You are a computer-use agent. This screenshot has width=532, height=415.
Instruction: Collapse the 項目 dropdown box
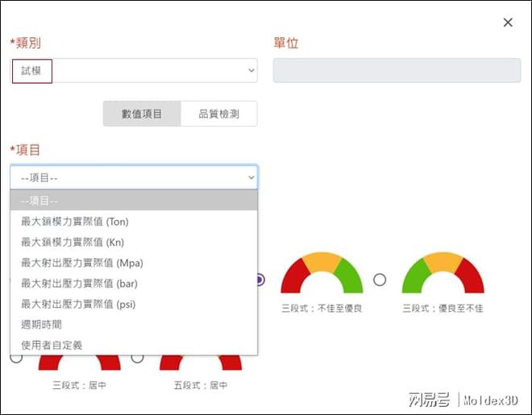134,177
